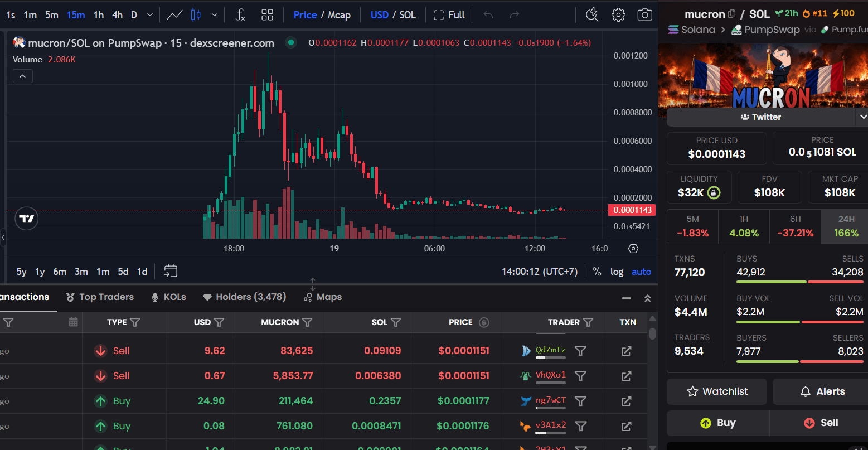Open the chart style line icon
This screenshot has height=450, width=868.
(174, 15)
